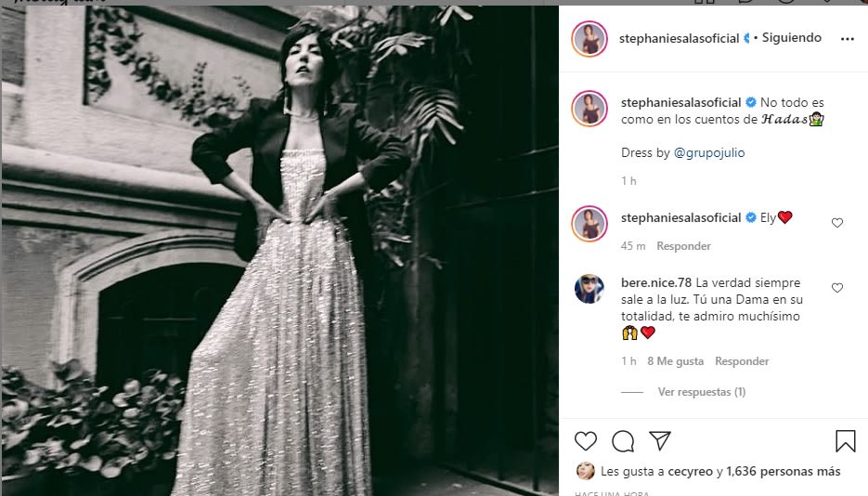868x496 pixels.
Task: Click cecyreo's small liker avatar
Action: 586,471
